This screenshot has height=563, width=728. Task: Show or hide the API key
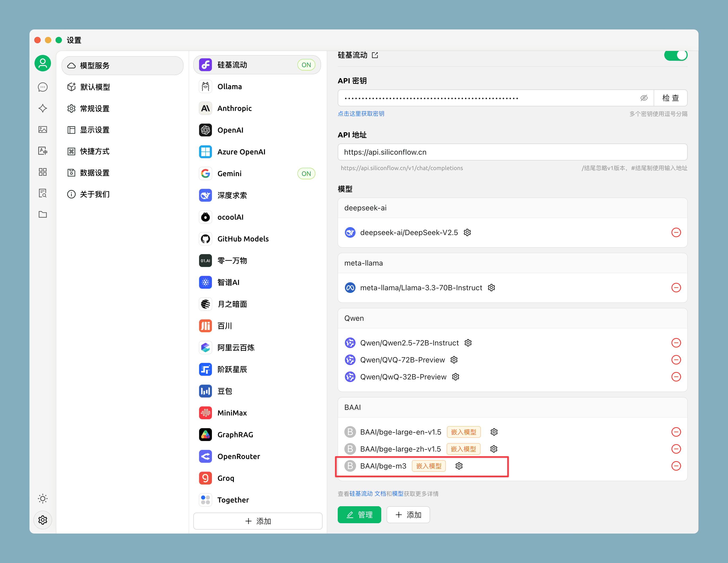[644, 98]
